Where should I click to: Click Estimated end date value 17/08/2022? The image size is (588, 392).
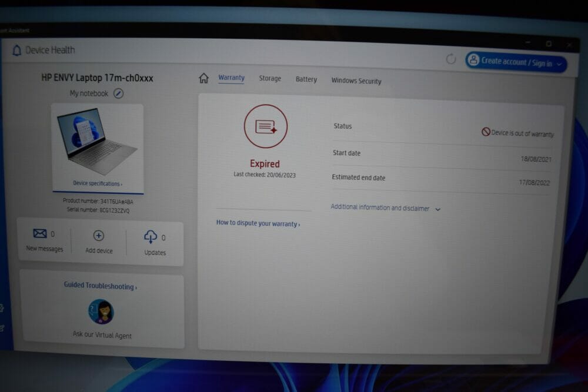(534, 183)
